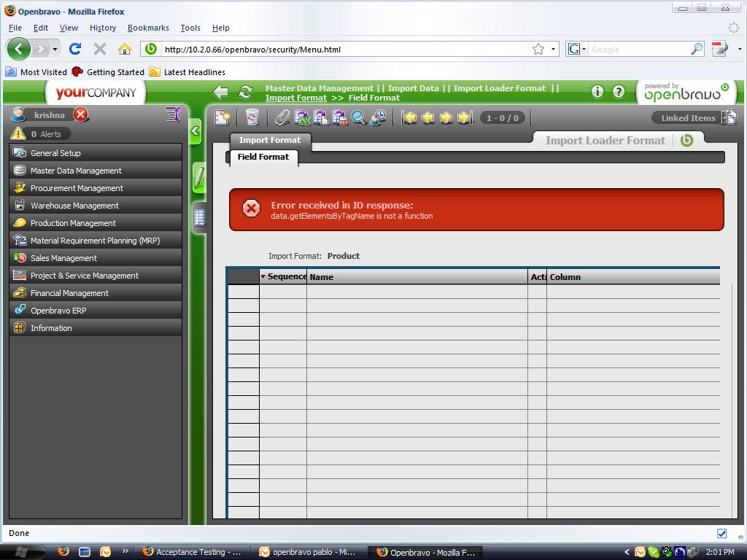Log out using red X beside krishna
Screen dimensions: 747x560
tap(81, 114)
